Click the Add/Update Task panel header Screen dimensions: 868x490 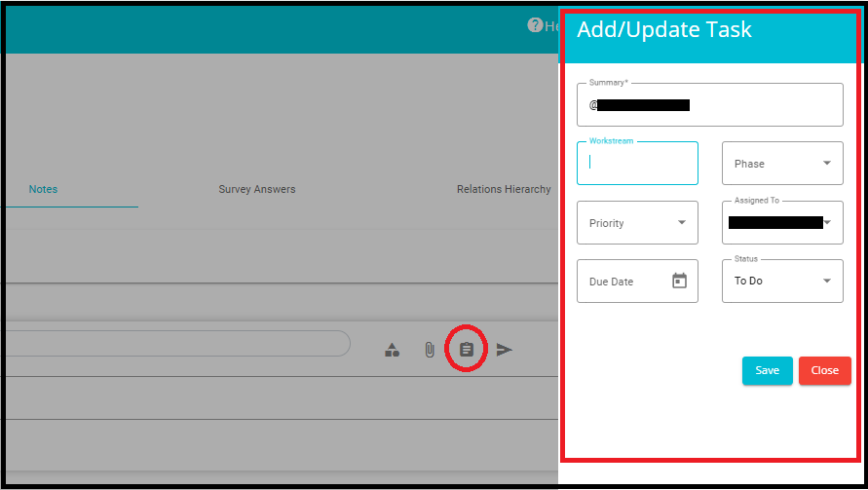pos(664,30)
